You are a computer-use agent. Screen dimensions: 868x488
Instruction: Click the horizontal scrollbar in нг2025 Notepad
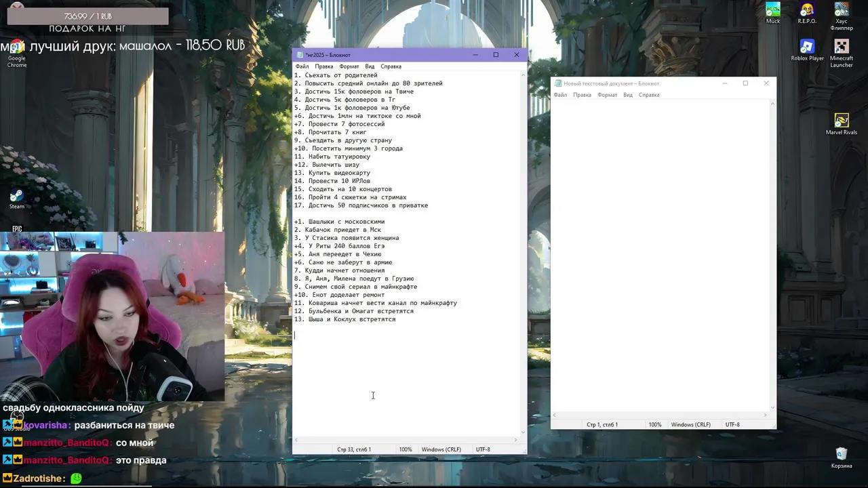click(x=406, y=440)
